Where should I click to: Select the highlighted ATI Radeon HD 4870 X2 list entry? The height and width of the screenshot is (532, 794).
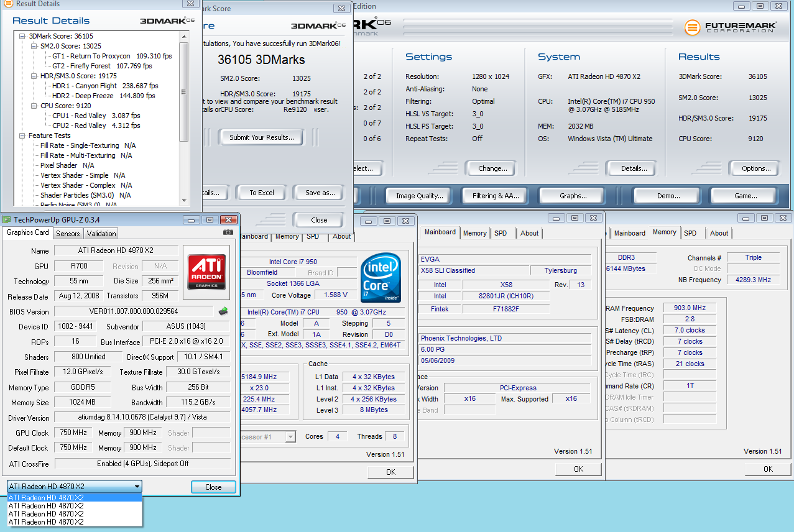75,497
